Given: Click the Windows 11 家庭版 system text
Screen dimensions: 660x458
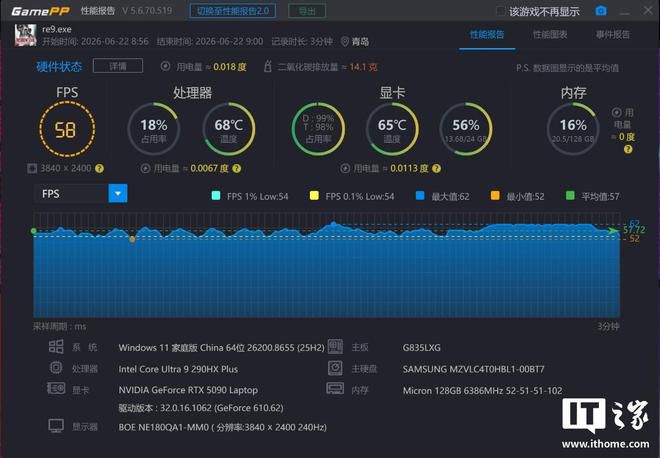Looking at the screenshot, I should point(221,348).
